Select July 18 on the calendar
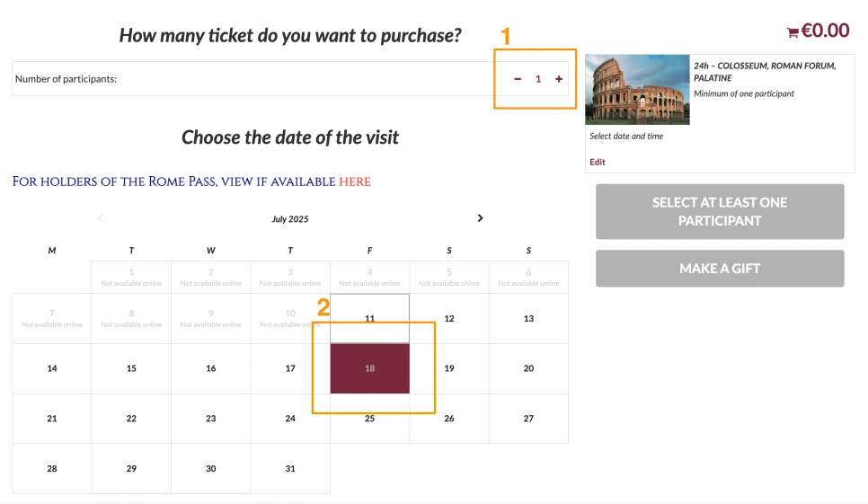The width and height of the screenshot is (868, 504). 370,368
